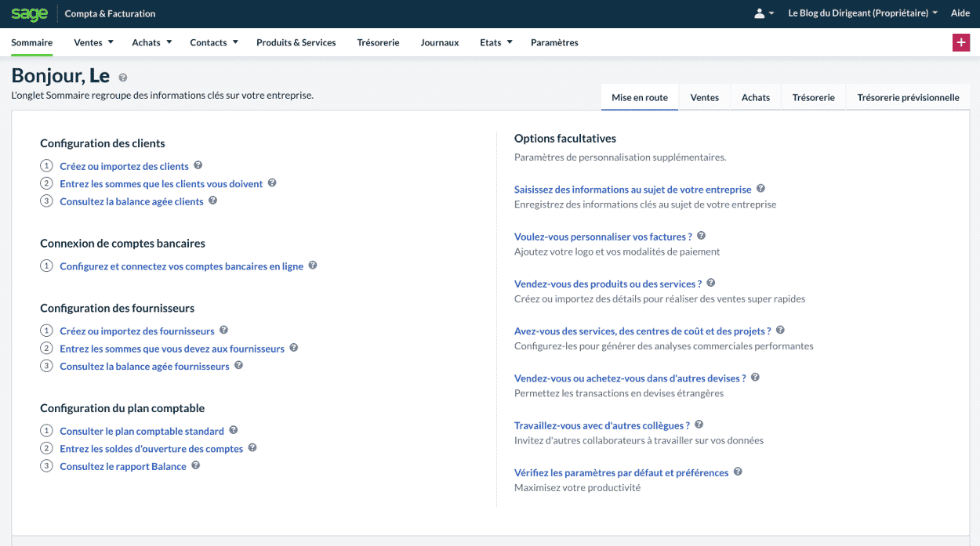This screenshot has width=980, height=546.
Task: Click step circle 1 under Configuration des fournisseurs
Action: click(x=46, y=331)
